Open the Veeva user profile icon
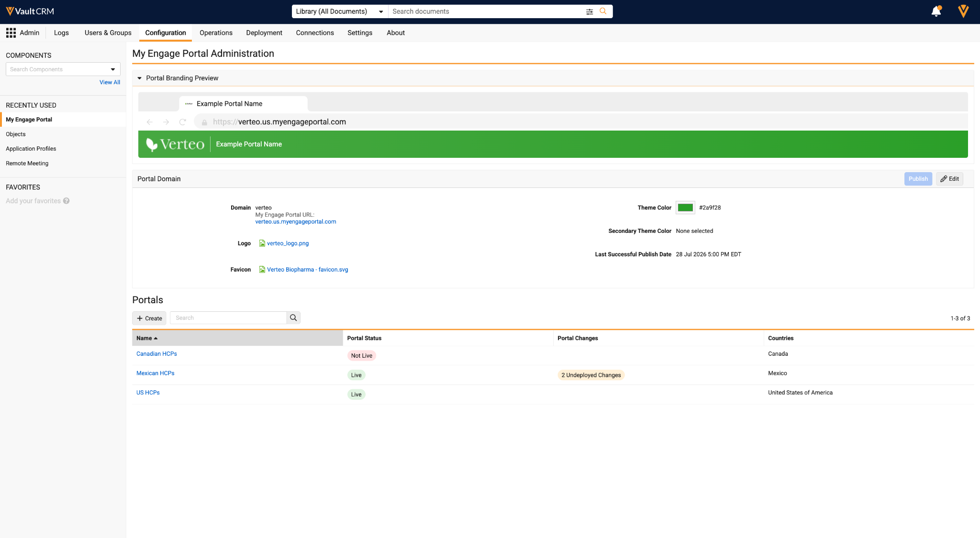This screenshot has height=538, width=980. [x=963, y=11]
